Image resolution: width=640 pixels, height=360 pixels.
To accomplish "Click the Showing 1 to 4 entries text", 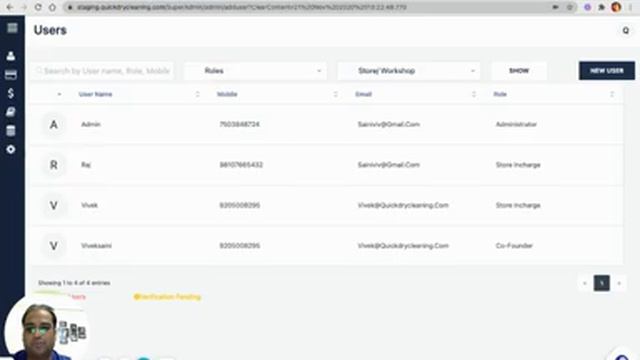I will (74, 283).
